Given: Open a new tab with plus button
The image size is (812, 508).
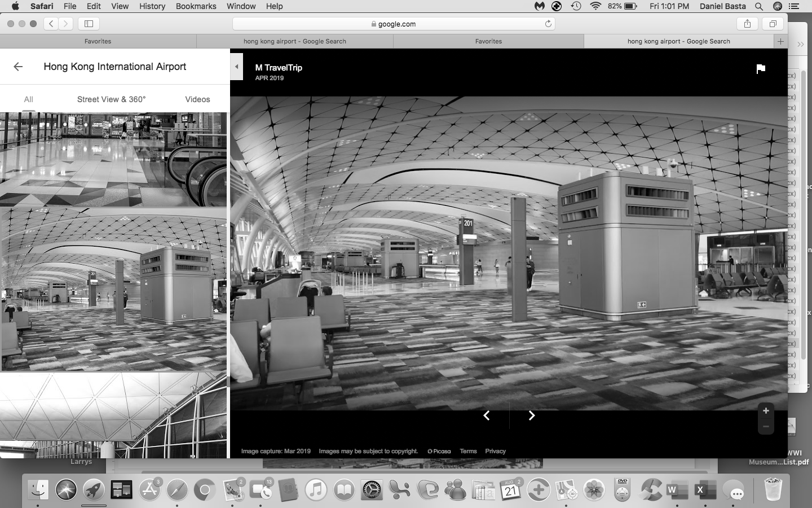Looking at the screenshot, I should (x=780, y=41).
